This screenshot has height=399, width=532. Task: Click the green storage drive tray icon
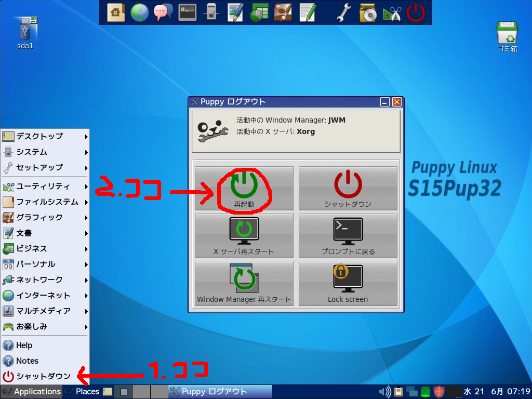pyautogui.click(x=425, y=392)
